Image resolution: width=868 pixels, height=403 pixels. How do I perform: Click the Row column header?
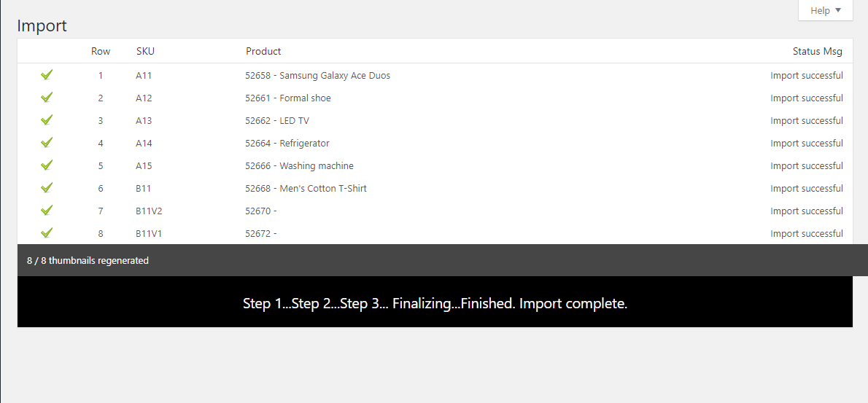tap(101, 52)
